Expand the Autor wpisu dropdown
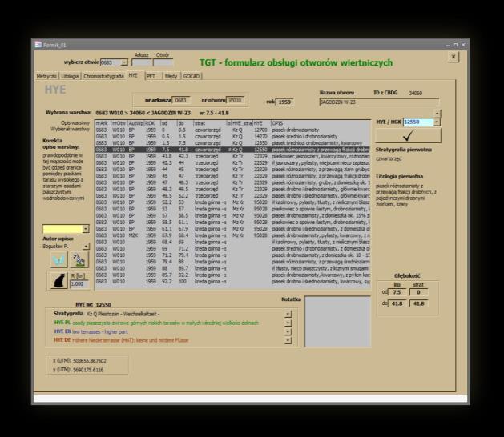 click(86, 247)
